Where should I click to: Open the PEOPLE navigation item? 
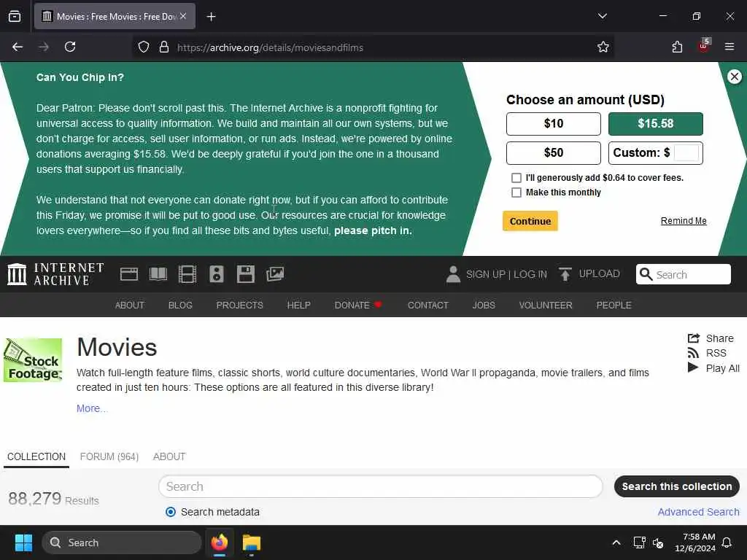tap(614, 306)
